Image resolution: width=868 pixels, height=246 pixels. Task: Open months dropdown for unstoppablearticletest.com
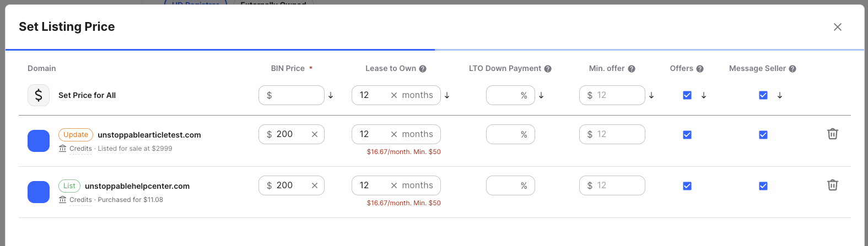click(417, 134)
